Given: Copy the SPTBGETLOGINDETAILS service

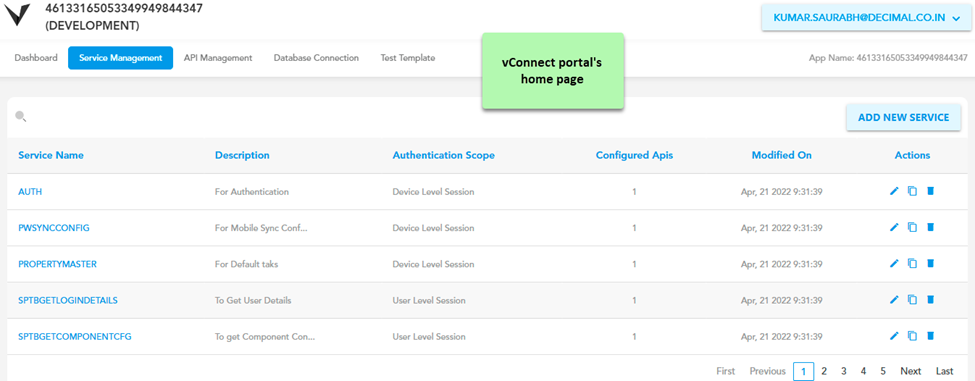Looking at the screenshot, I should point(912,300).
